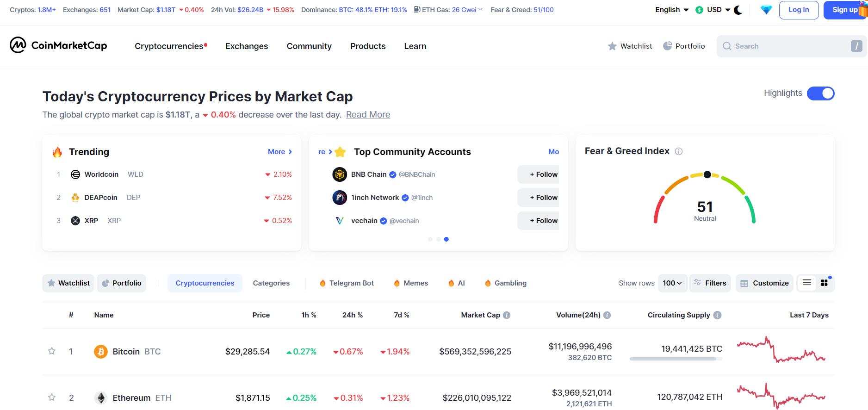Open the Exchanges menu

(x=247, y=46)
